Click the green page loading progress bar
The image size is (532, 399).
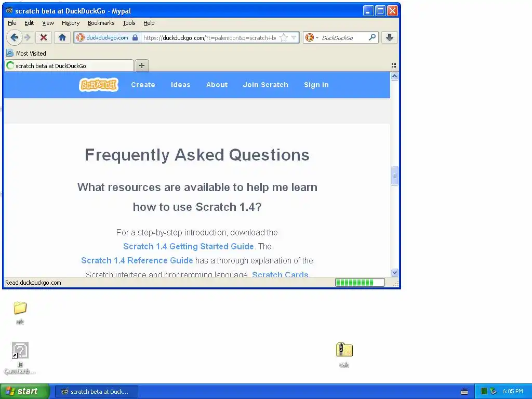point(360,282)
